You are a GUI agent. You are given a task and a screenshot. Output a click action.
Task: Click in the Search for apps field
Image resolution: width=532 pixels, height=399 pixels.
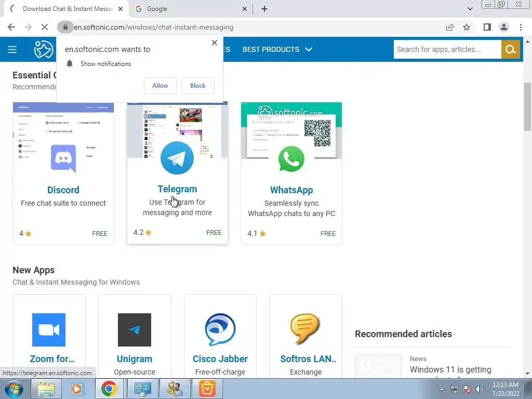coord(447,49)
